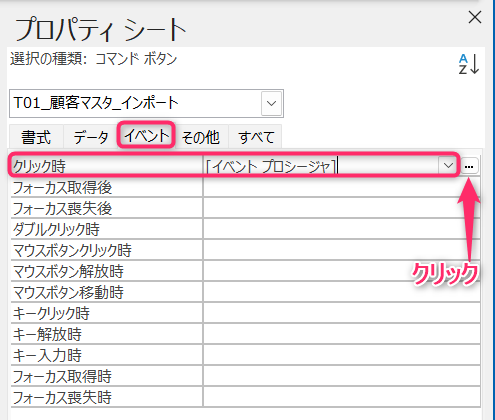
Task: Select the キー入力時 event field
Action: (342, 355)
